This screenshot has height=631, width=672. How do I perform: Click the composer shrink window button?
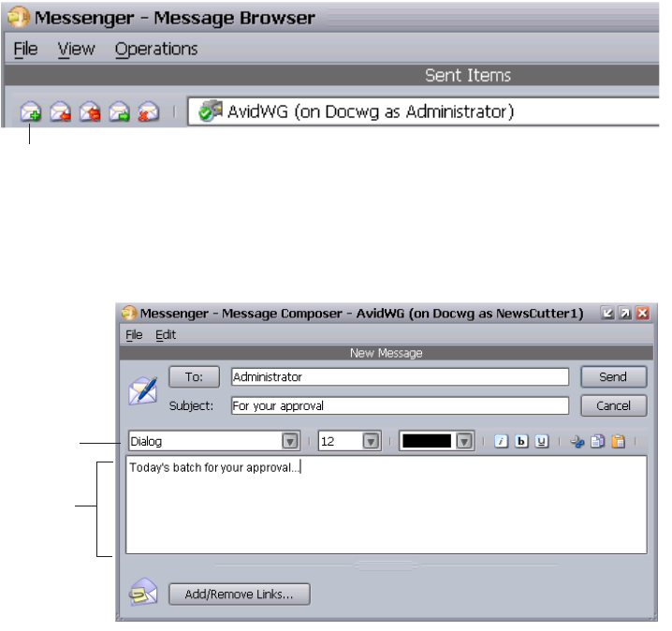[x=607, y=313]
